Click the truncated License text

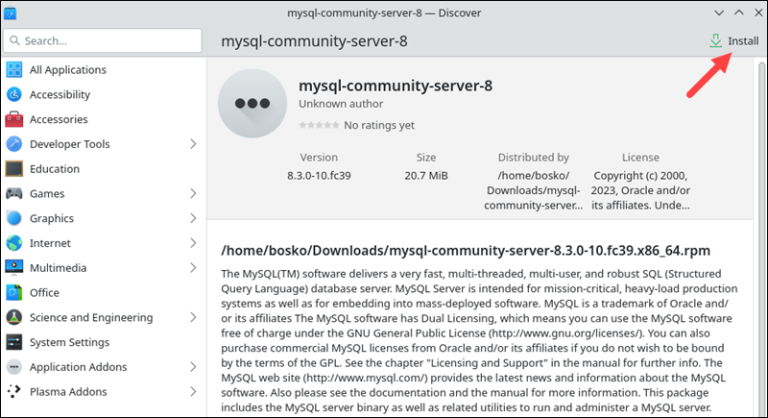(x=640, y=190)
